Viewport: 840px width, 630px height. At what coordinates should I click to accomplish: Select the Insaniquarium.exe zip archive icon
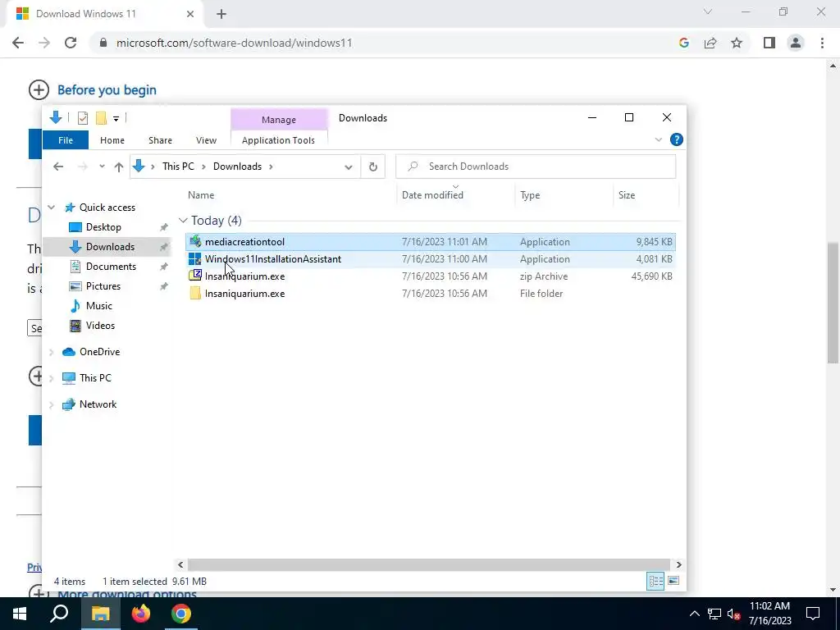click(x=195, y=276)
